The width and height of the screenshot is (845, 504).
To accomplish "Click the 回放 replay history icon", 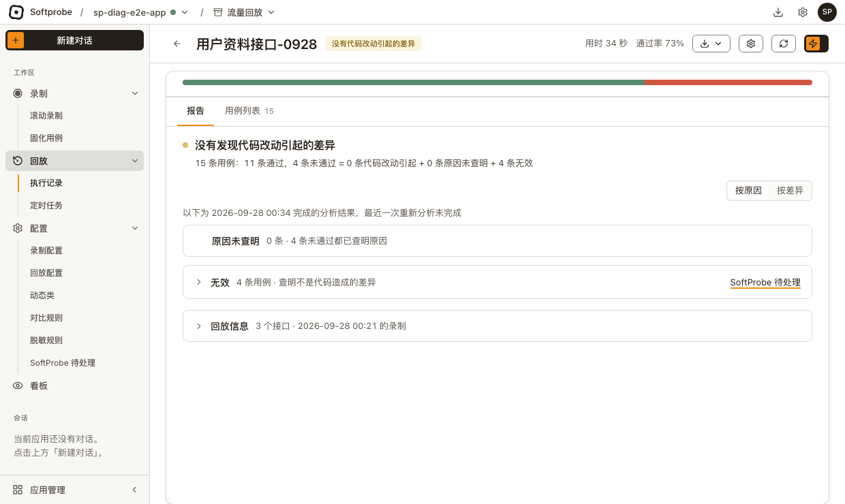I will (x=18, y=161).
